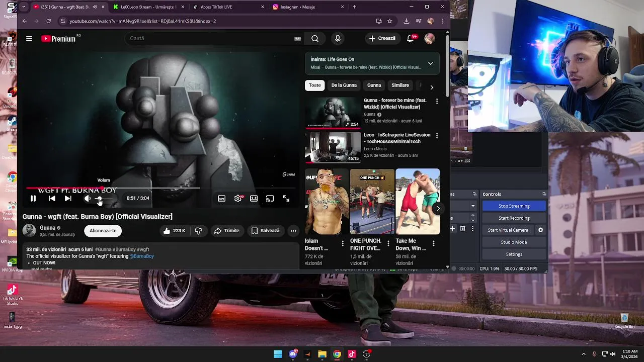Screen dimensions: 644x362
Task: Open the on-screen keyboard in the search box
Action: (298, 39)
